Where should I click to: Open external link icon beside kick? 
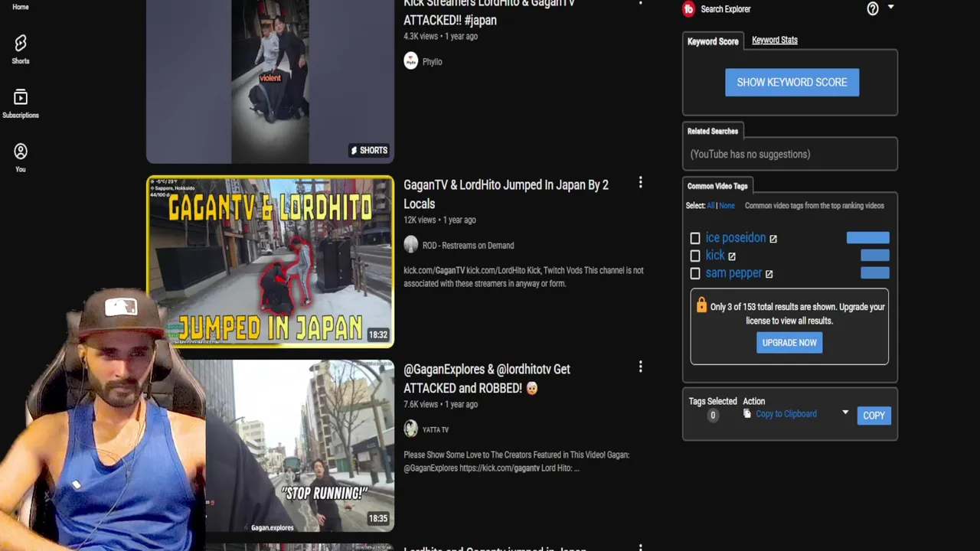tap(732, 256)
